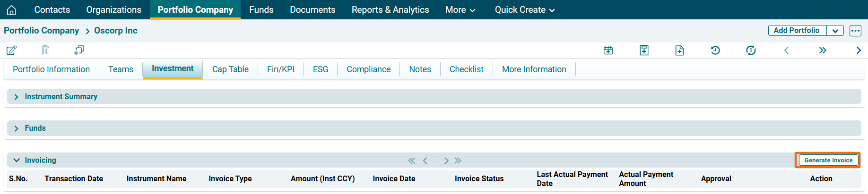
Task: Click the Generate Invoice button
Action: coord(828,160)
